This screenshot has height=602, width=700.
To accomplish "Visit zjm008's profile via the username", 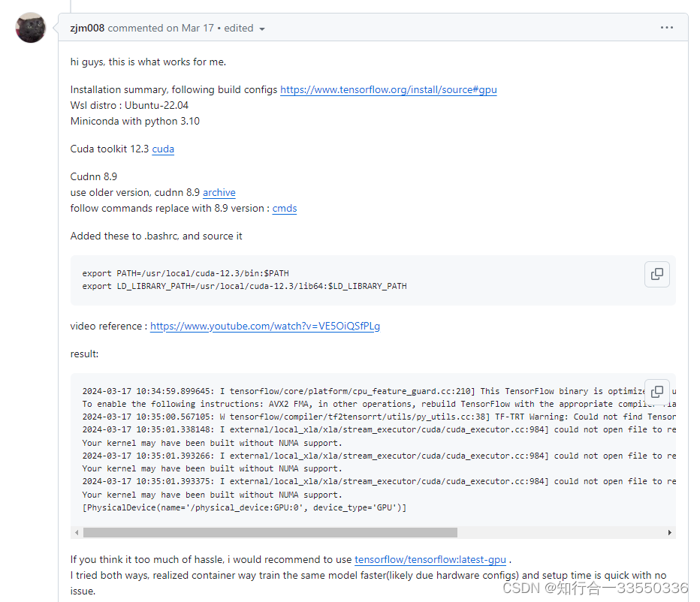I will 87,27.
